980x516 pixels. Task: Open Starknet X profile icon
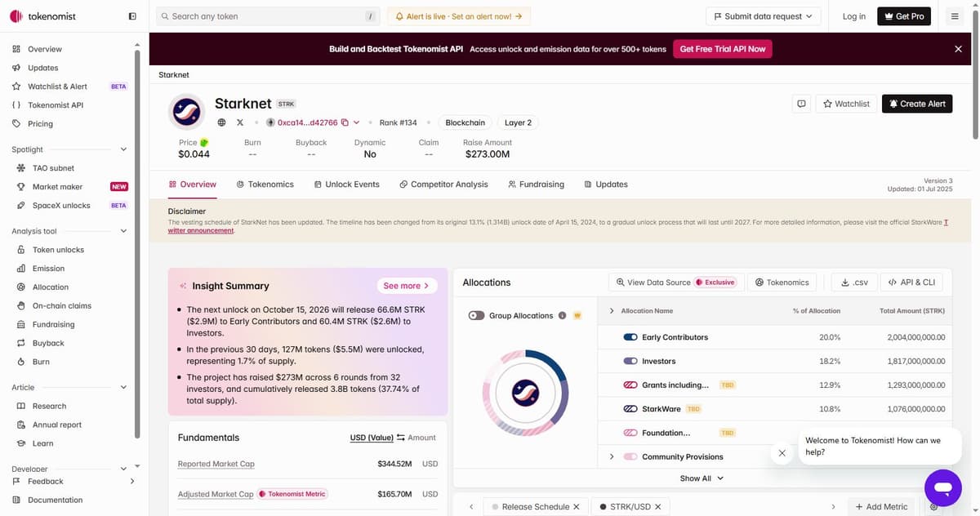pos(240,122)
